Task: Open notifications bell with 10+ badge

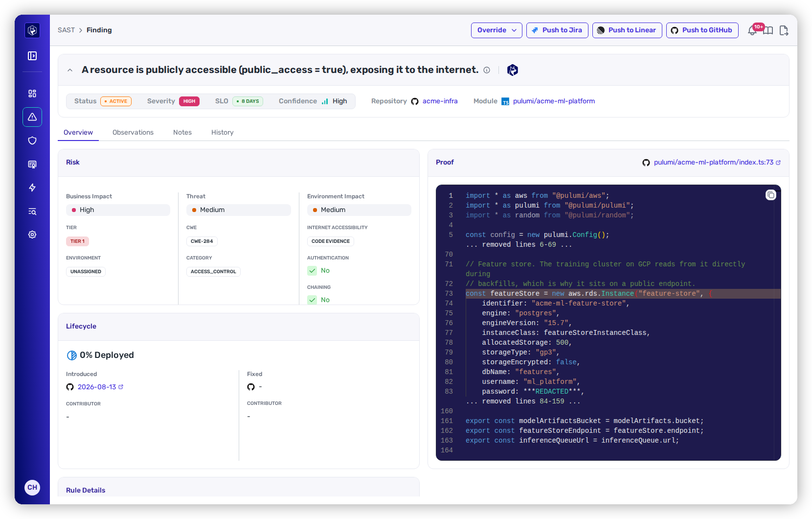Action: pos(753,30)
